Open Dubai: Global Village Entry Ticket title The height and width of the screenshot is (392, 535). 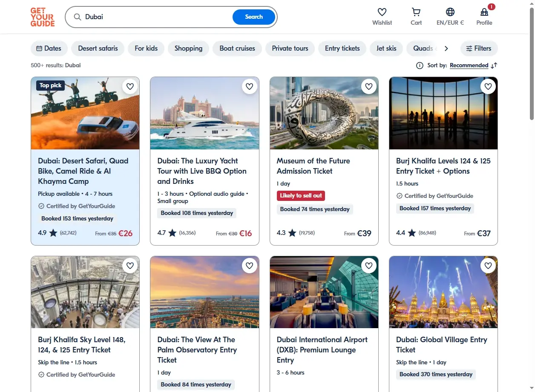[442, 345]
